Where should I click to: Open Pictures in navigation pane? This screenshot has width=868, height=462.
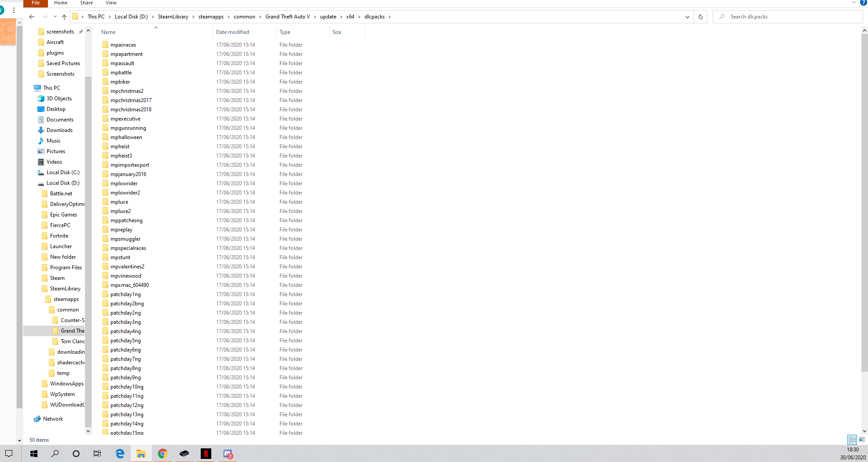56,151
